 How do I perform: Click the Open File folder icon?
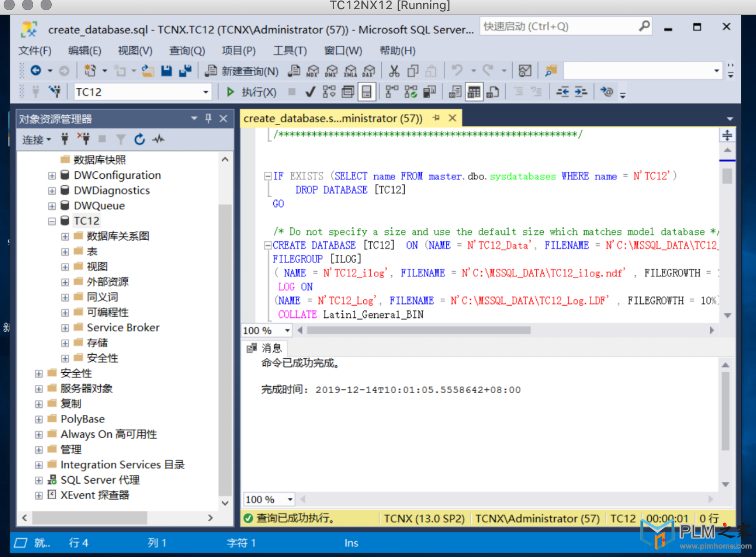click(x=148, y=71)
